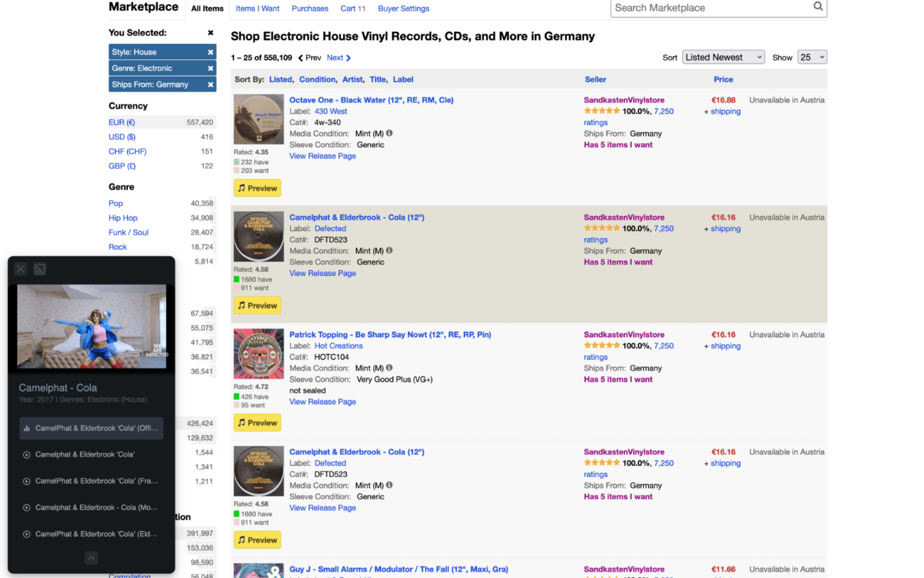Click the 557,420 EUR listing count
Viewport: 924px width, 578px height.
(x=200, y=123)
